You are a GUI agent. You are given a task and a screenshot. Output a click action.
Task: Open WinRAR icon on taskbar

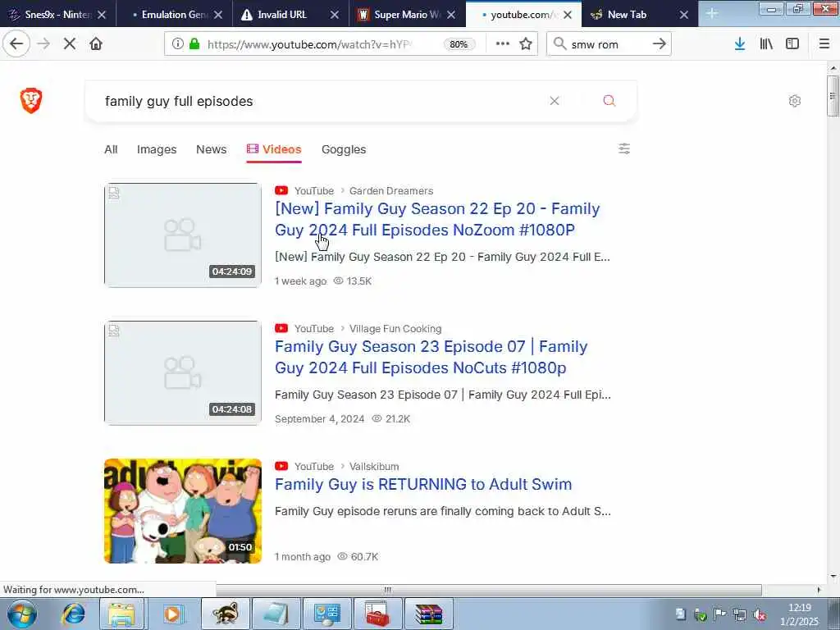pos(428,614)
